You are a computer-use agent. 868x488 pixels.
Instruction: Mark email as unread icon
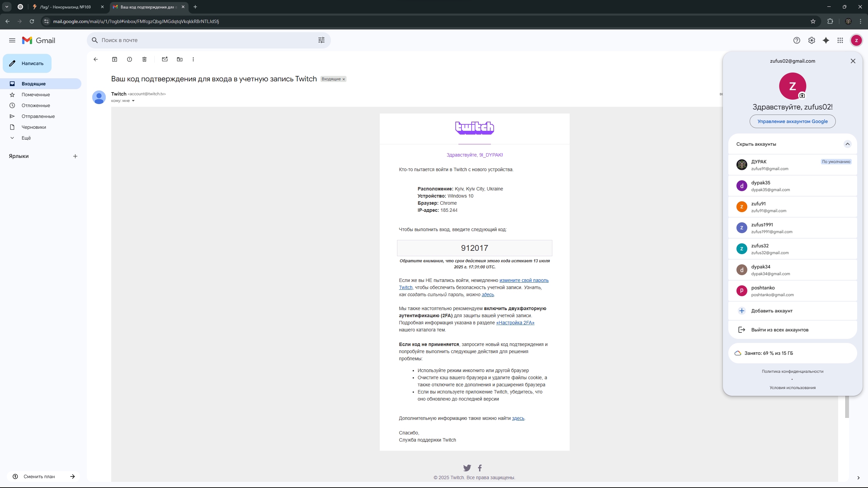point(165,59)
